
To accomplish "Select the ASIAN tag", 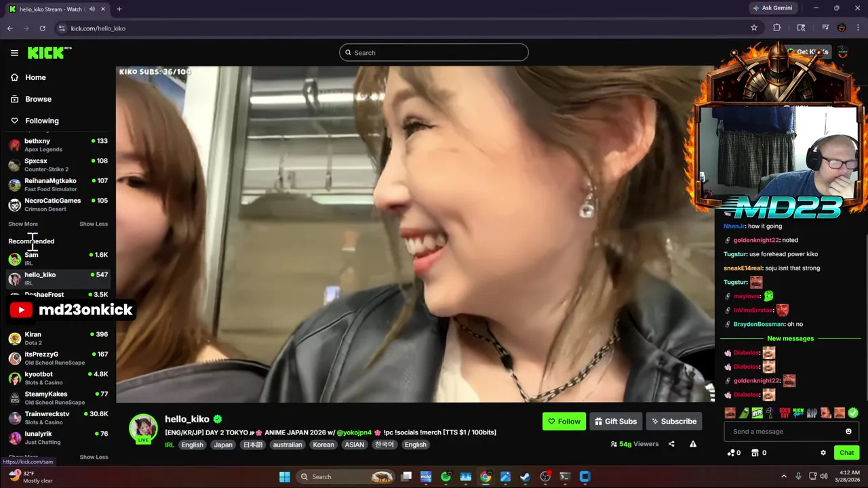I will (354, 445).
